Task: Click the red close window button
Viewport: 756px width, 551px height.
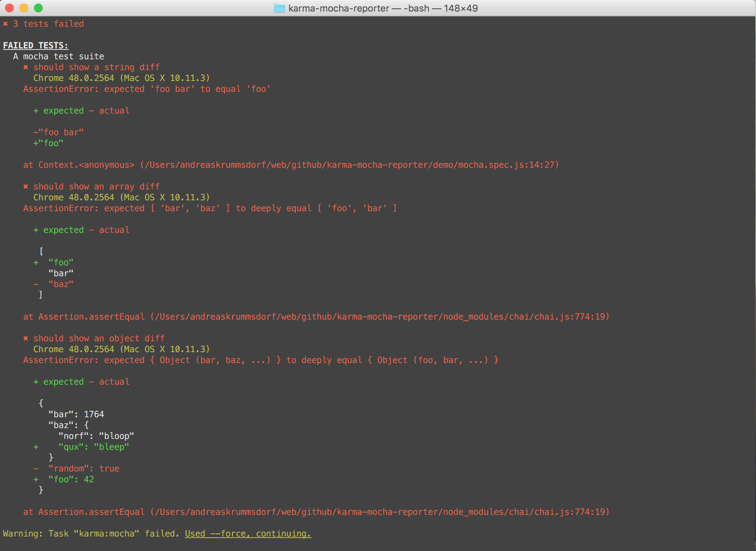Action: (x=9, y=8)
